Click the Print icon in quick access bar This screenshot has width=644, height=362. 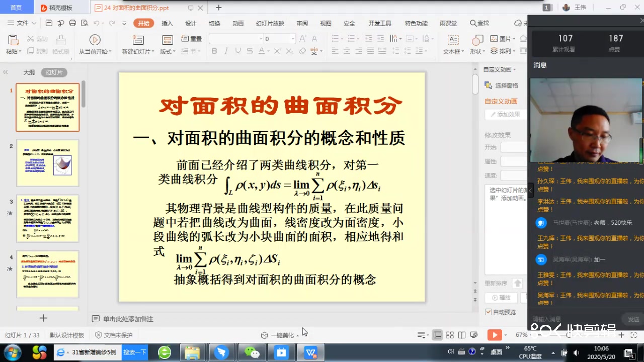tap(72, 23)
